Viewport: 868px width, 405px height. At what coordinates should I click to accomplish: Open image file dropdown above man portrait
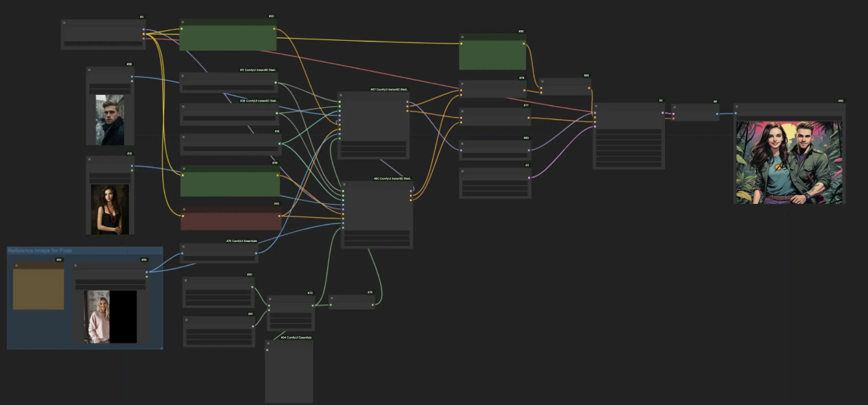point(110,86)
